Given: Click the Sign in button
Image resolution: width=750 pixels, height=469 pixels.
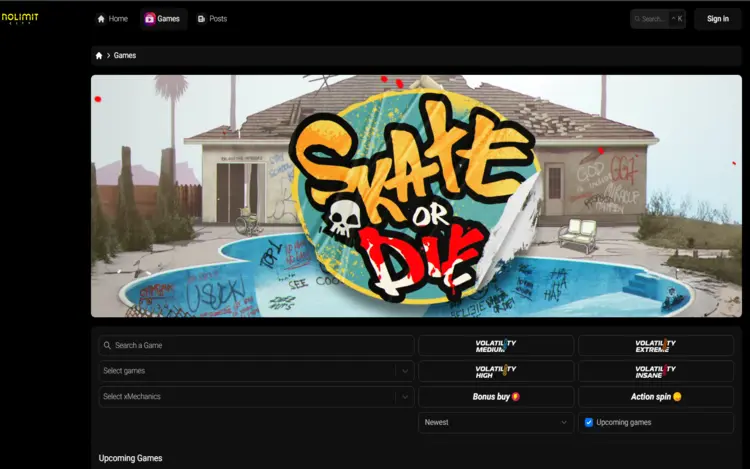Looking at the screenshot, I should tap(717, 19).
